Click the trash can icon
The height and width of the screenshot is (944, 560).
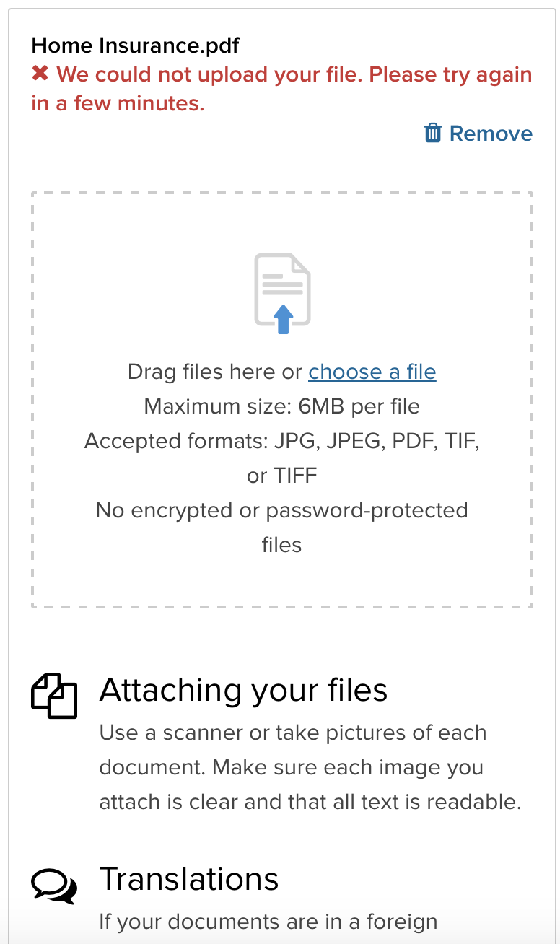pos(433,134)
